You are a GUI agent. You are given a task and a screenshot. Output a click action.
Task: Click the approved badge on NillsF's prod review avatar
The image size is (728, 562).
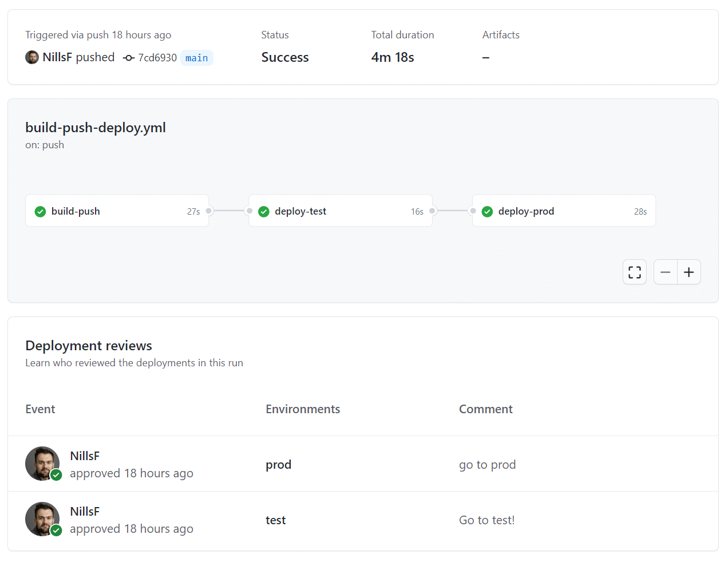[x=56, y=475]
